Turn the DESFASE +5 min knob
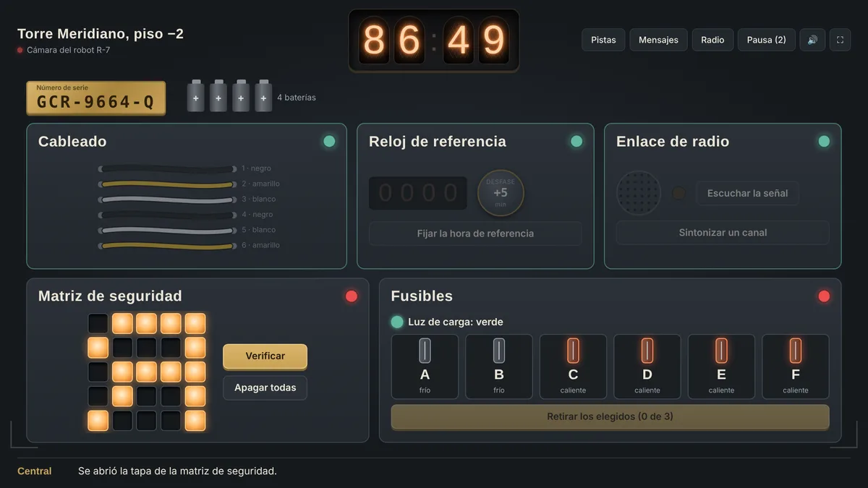Viewport: 868px width, 488px height. tap(501, 193)
